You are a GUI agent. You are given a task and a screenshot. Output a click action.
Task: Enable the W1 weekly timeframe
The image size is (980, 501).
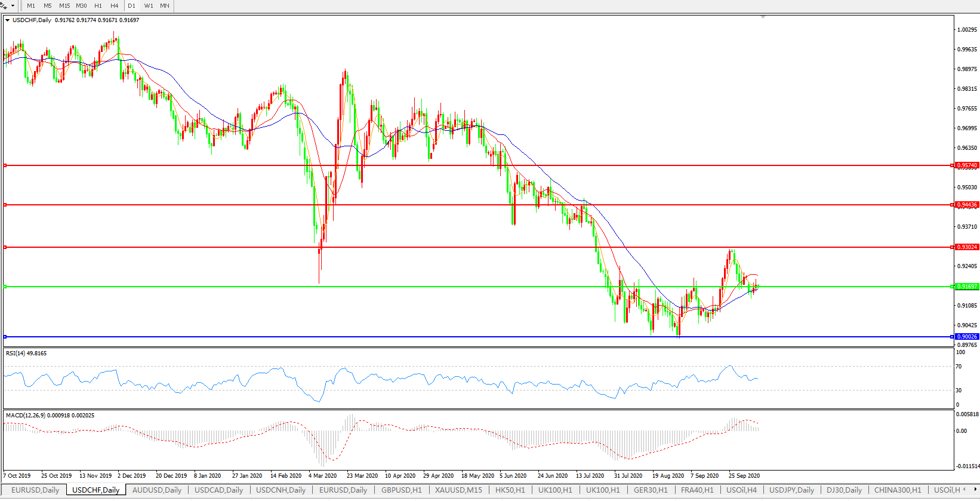149,6
